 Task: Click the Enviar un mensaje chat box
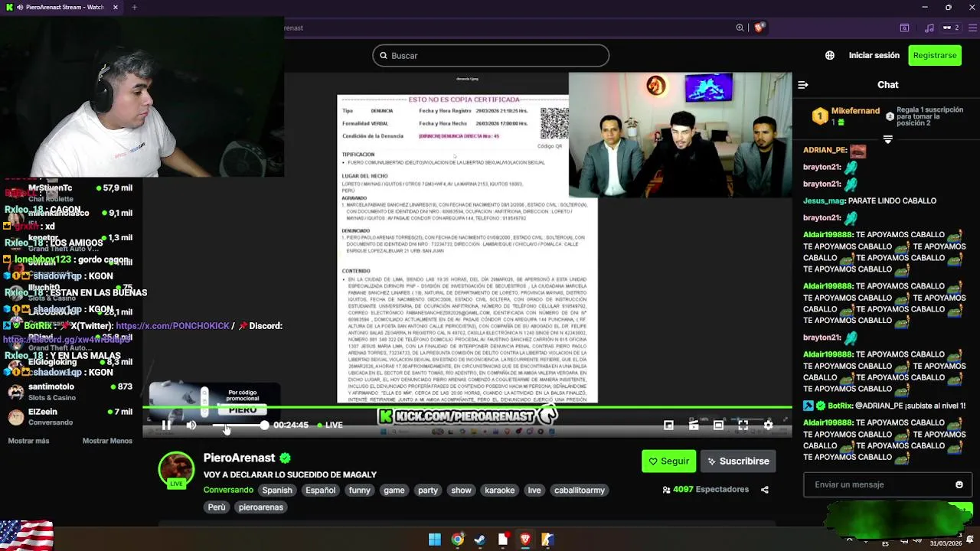click(877, 484)
